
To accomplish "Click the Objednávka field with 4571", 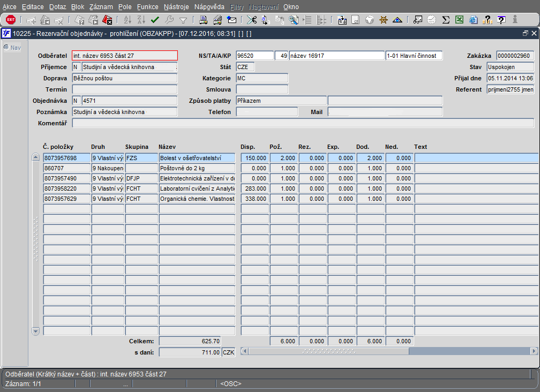I will pyautogui.click(x=130, y=101).
